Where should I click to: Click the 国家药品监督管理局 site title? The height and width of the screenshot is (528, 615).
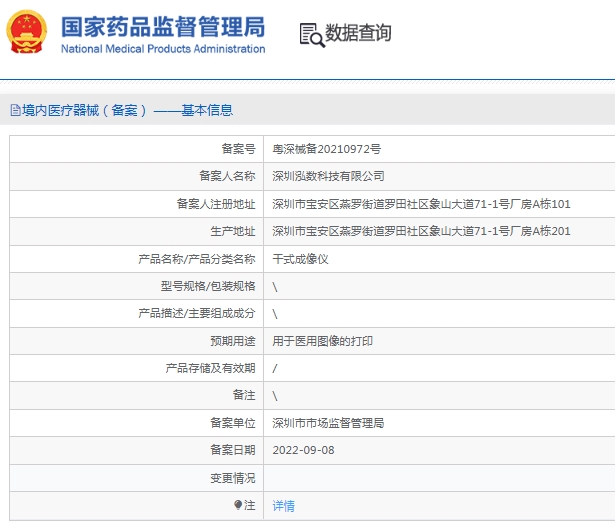(x=163, y=27)
